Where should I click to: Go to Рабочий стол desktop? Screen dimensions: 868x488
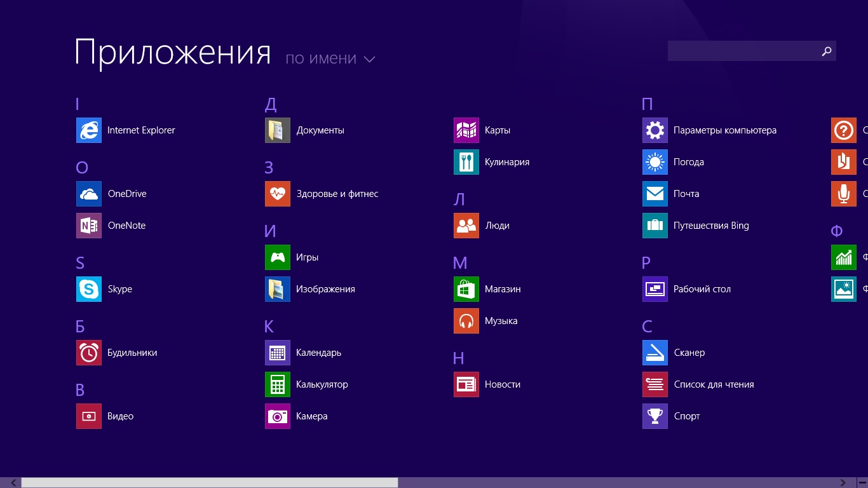tap(687, 289)
